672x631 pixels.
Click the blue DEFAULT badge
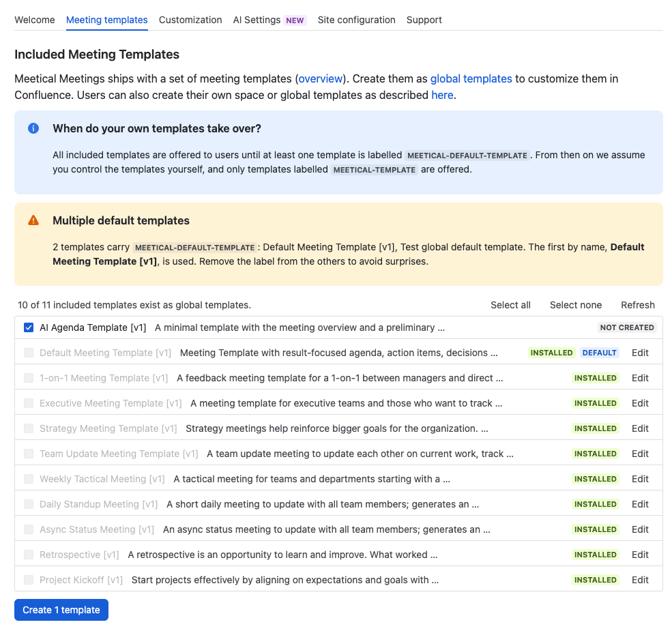[x=599, y=353]
